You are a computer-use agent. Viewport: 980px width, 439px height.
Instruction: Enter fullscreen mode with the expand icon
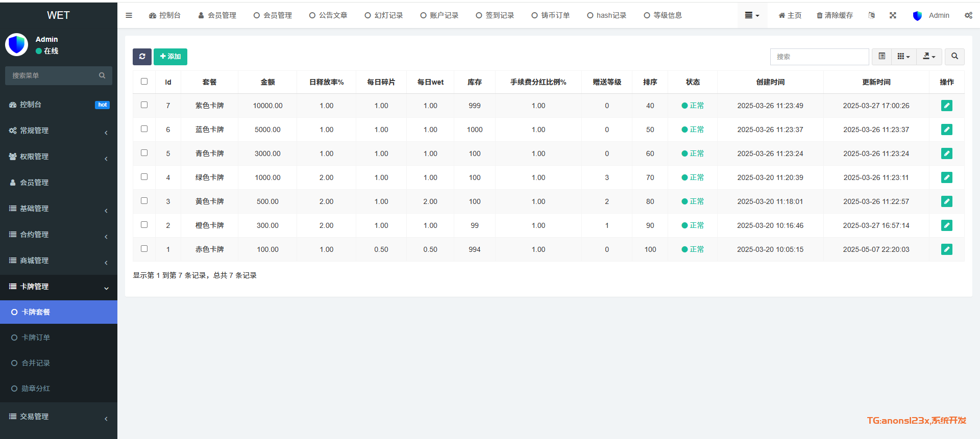pyautogui.click(x=893, y=15)
